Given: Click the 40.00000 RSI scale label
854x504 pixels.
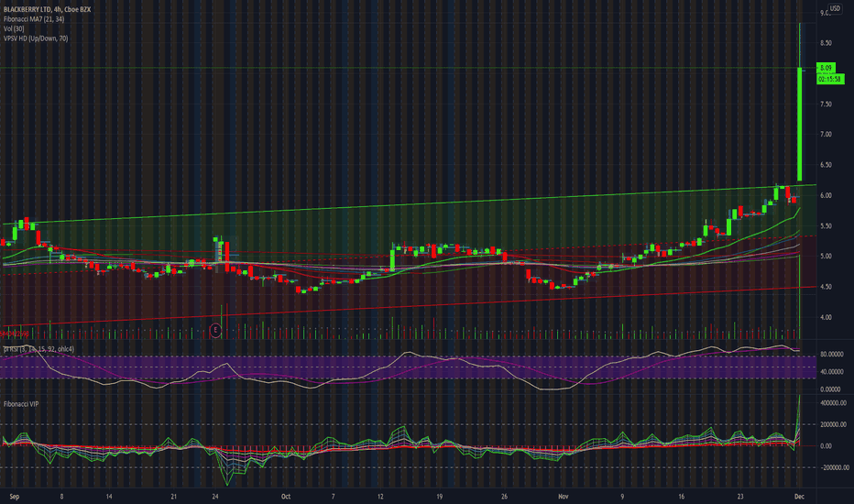Looking at the screenshot, I should (830, 372).
